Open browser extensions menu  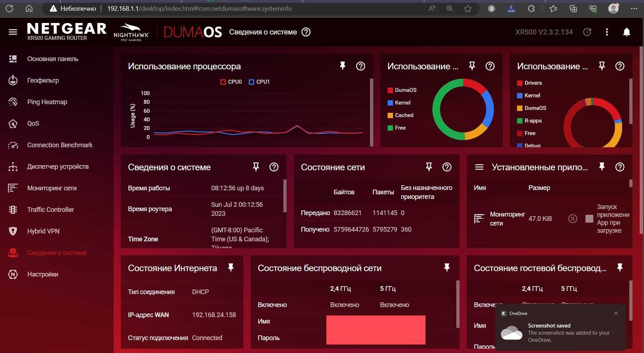(x=531, y=9)
